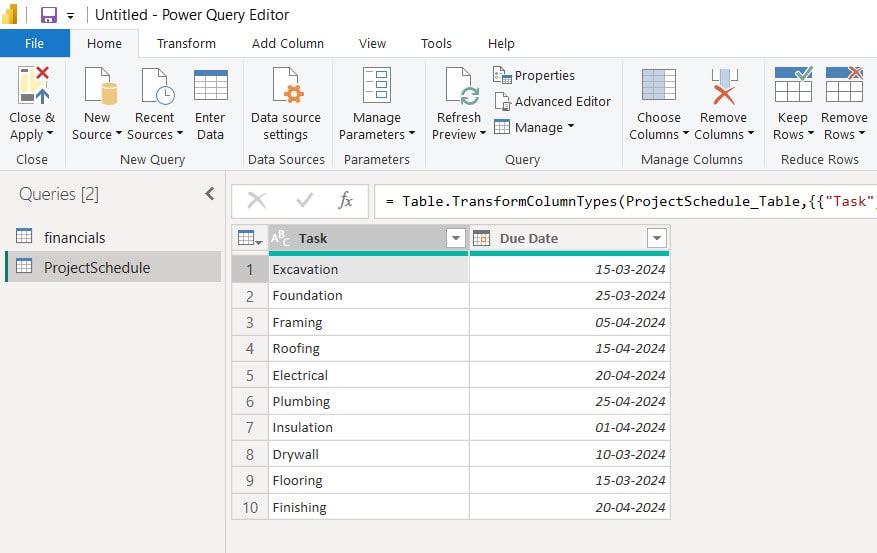Click the Remove Rows icon

845,84
